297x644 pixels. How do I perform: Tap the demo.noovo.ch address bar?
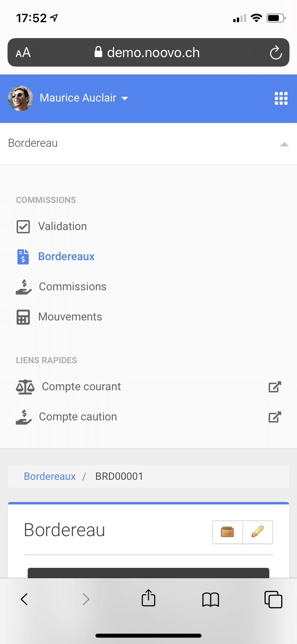(x=153, y=53)
